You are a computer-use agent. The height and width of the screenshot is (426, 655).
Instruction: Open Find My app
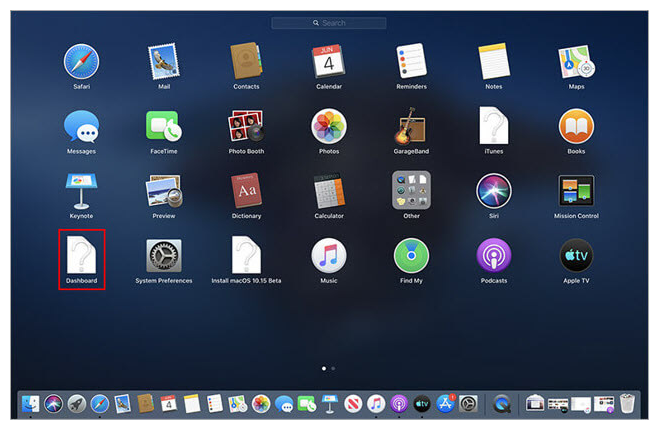(x=411, y=255)
